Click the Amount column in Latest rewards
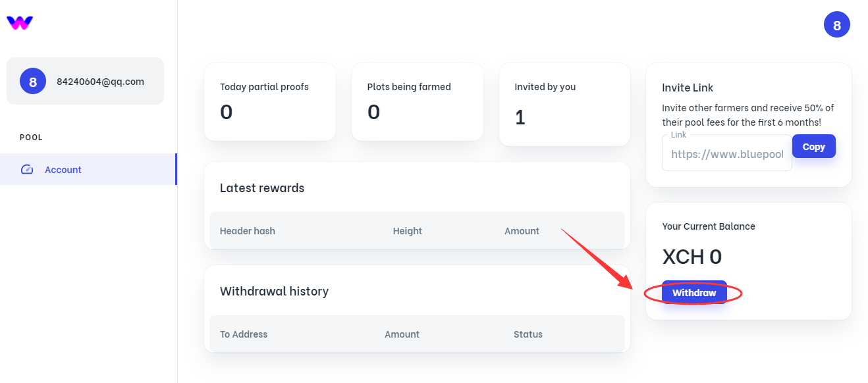 (x=522, y=231)
